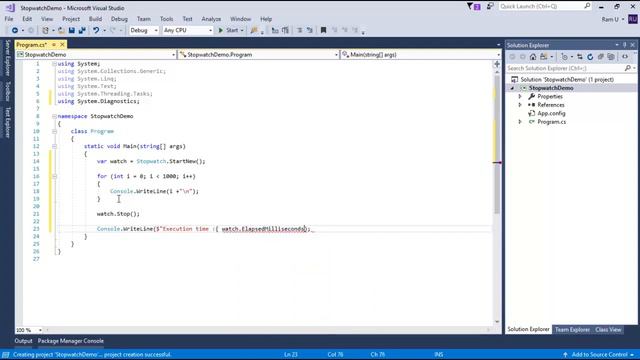The width and height of the screenshot is (640, 360).
Task: Click the Solution Explorer Sync with Active Document icon
Action: [x=580, y=57]
